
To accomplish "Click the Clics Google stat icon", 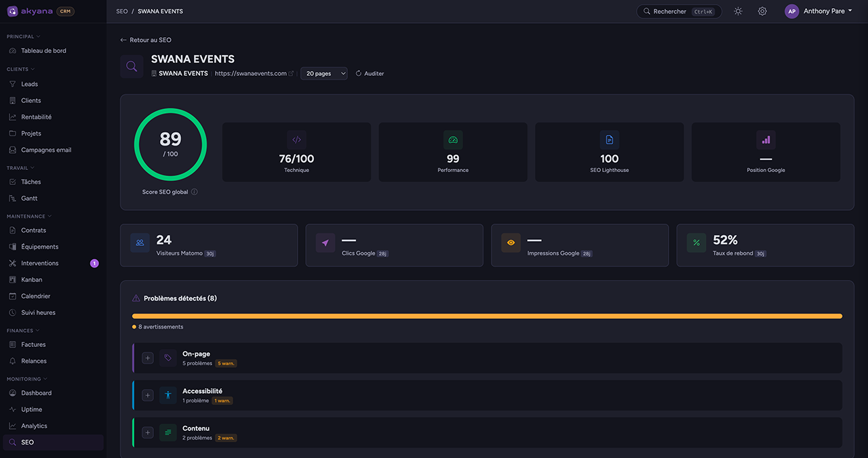I will pos(325,242).
